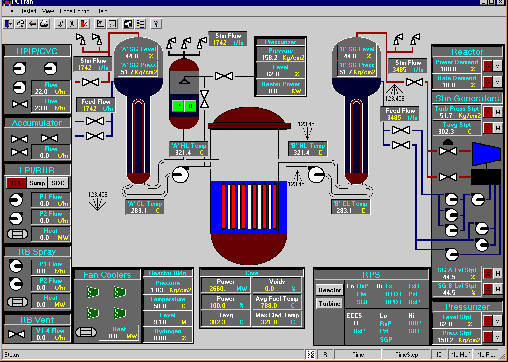
Task: Click the red back-arrow toolbar icon
Action: click(x=32, y=24)
